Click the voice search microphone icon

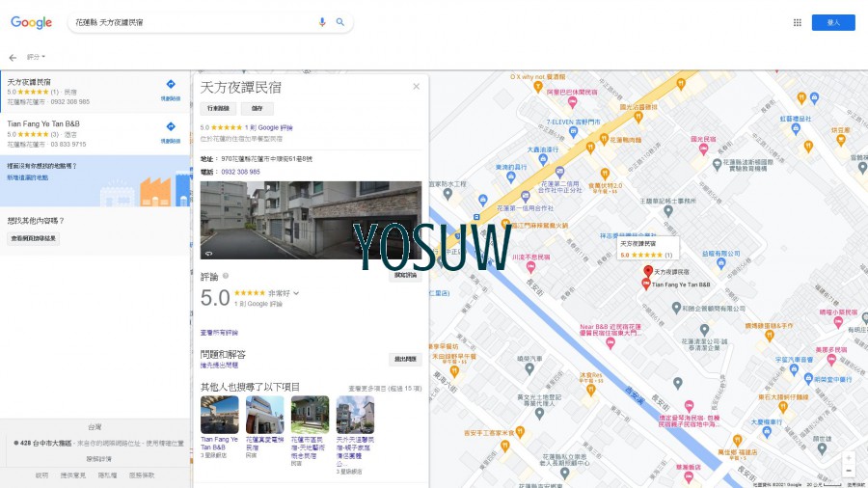(322, 22)
